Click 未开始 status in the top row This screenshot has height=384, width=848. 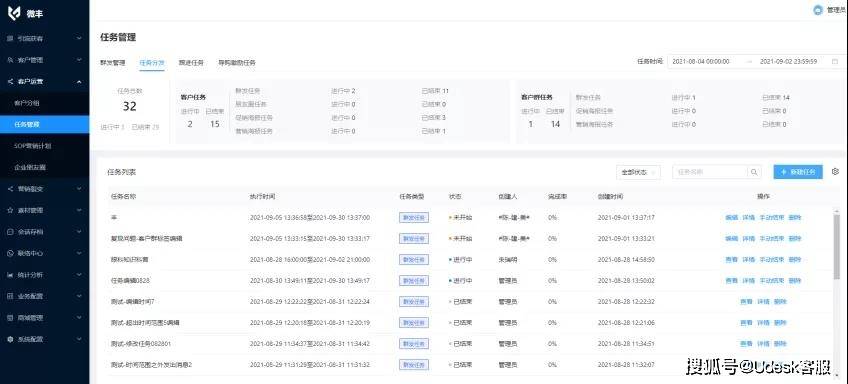461,217
